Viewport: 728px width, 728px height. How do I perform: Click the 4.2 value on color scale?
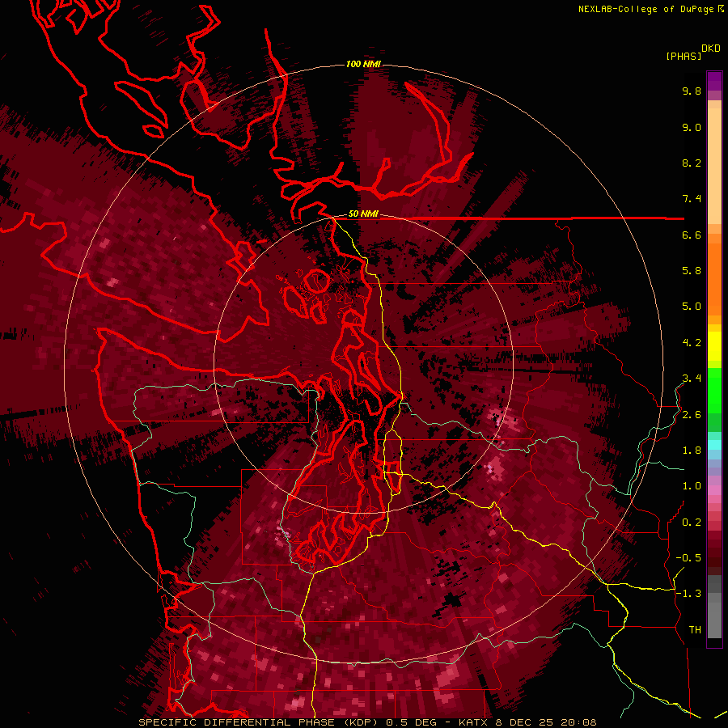click(691, 343)
